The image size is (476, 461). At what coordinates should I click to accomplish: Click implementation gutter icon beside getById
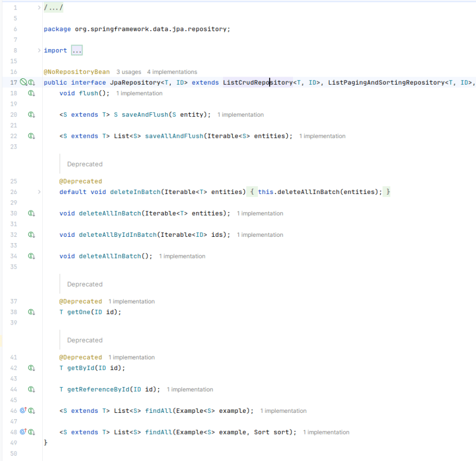(32, 367)
